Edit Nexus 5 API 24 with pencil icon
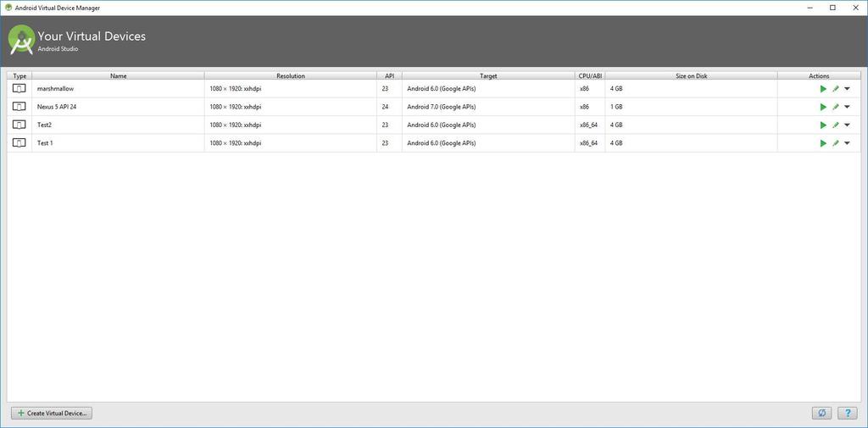868x428 pixels. 835,107
